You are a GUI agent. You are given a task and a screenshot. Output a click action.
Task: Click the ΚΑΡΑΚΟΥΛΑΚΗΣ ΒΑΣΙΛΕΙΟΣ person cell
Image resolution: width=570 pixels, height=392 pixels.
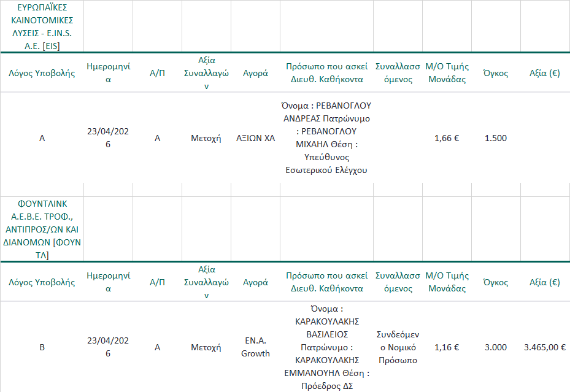[x=326, y=347]
